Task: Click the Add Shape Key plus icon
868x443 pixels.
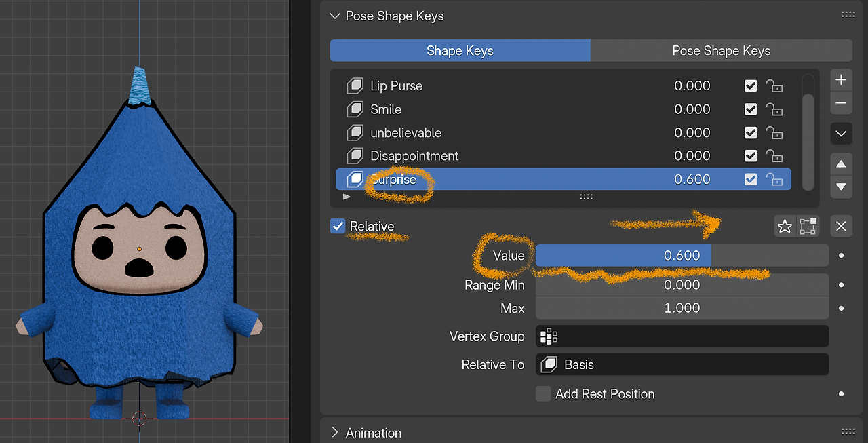Action: [x=841, y=79]
